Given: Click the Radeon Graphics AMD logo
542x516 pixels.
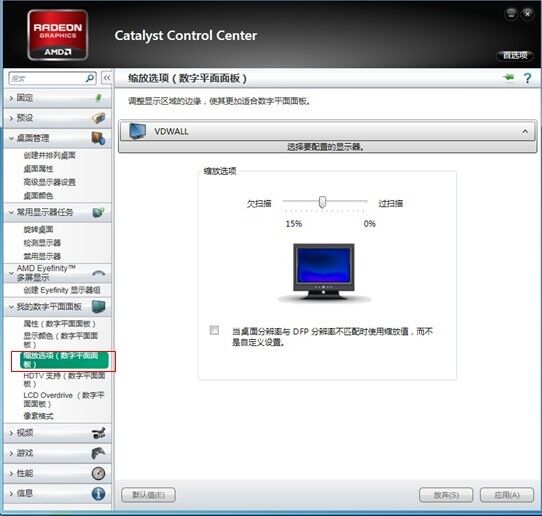Looking at the screenshot, I should point(58,35).
